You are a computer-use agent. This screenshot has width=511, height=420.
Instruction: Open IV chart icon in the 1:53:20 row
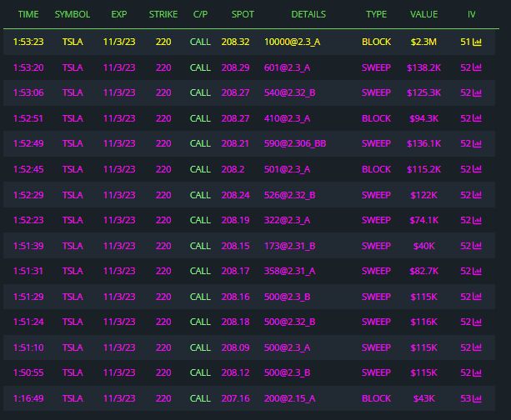477,67
